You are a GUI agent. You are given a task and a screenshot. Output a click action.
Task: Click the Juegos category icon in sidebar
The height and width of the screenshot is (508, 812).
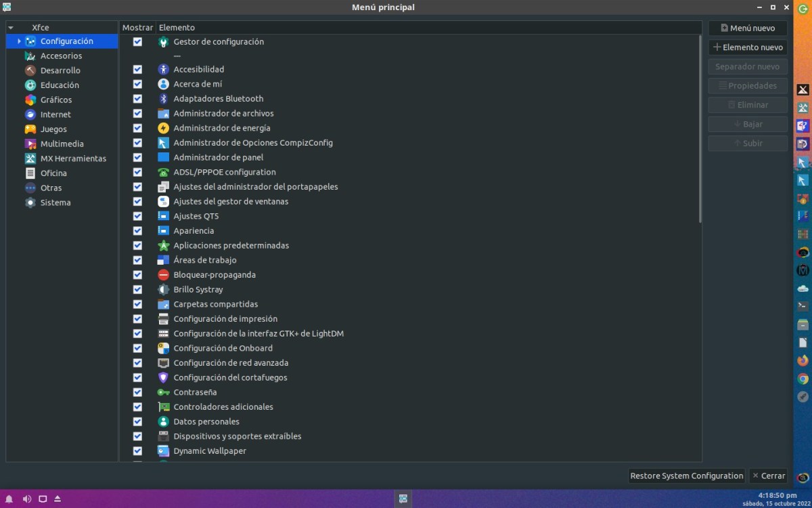(30, 129)
